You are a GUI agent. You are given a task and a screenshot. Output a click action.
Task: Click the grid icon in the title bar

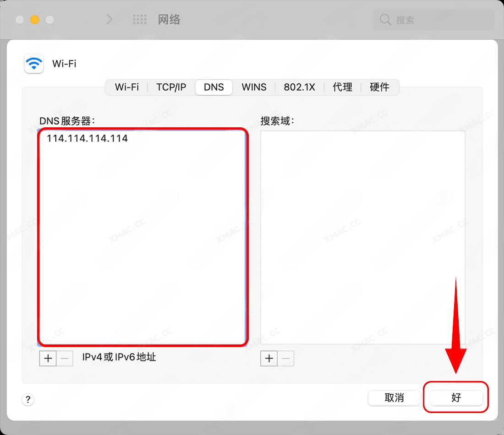point(140,19)
